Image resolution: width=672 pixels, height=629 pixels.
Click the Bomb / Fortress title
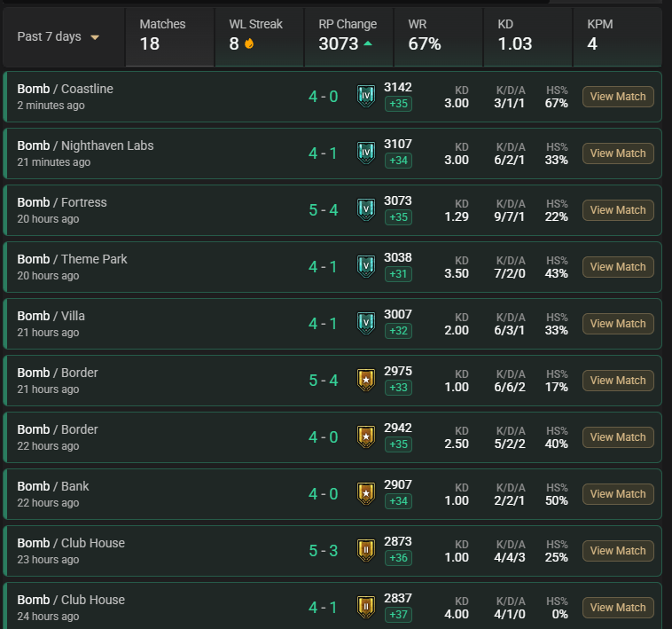(x=62, y=202)
